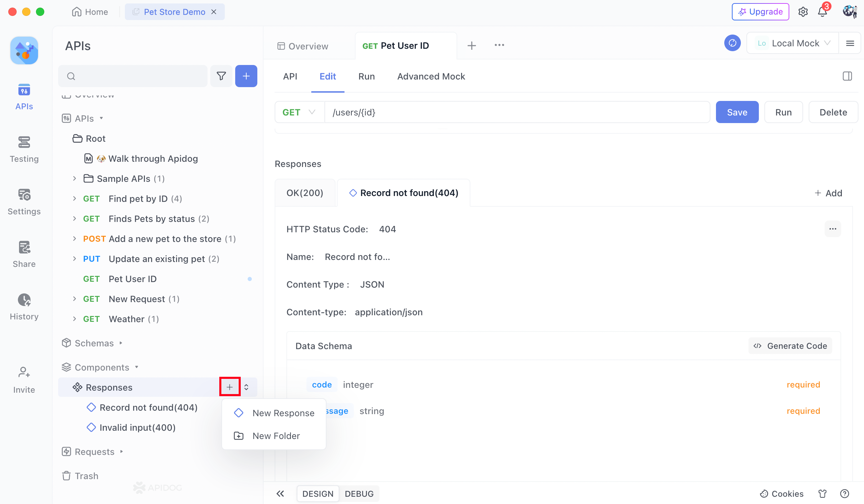Open Share section in sidebar

24,254
